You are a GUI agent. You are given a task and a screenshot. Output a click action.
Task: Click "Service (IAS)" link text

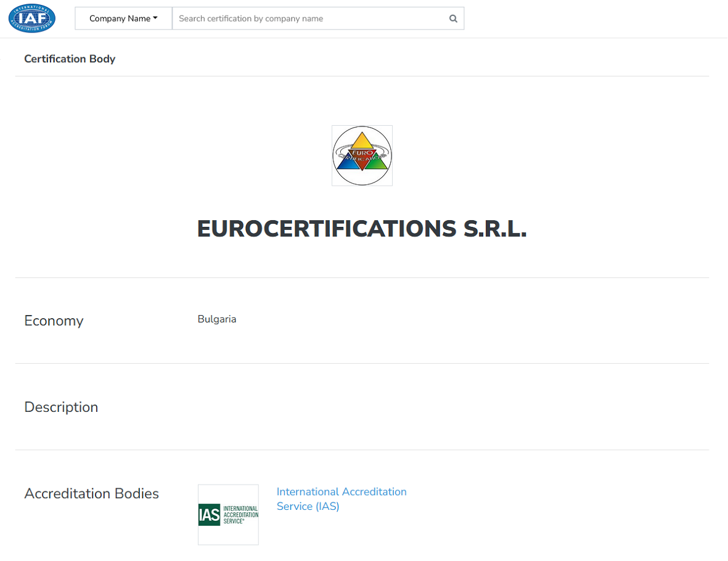pyautogui.click(x=308, y=507)
